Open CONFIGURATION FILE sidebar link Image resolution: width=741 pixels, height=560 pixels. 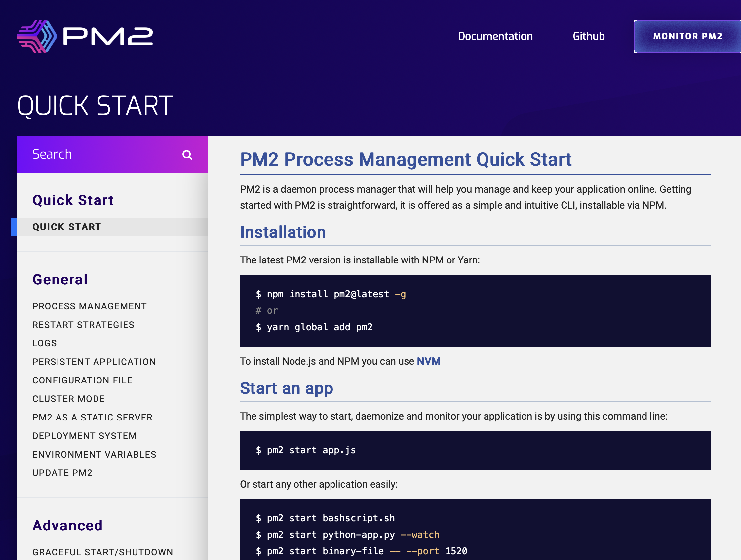(x=82, y=380)
